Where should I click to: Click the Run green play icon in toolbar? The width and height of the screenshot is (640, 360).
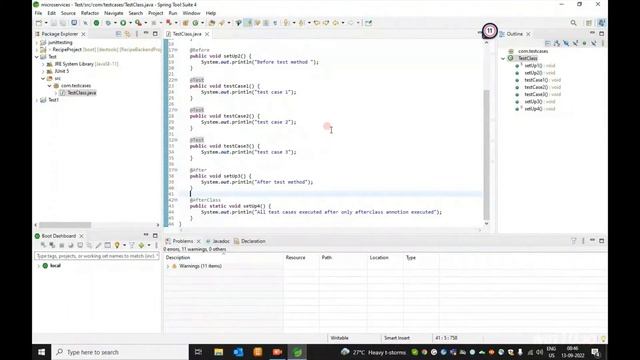[x=123, y=23]
